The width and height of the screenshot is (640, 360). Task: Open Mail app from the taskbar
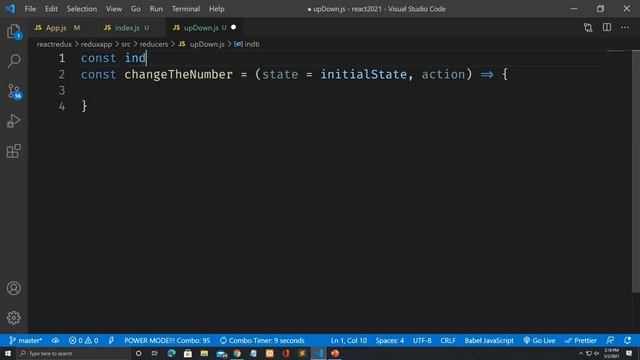click(222, 353)
